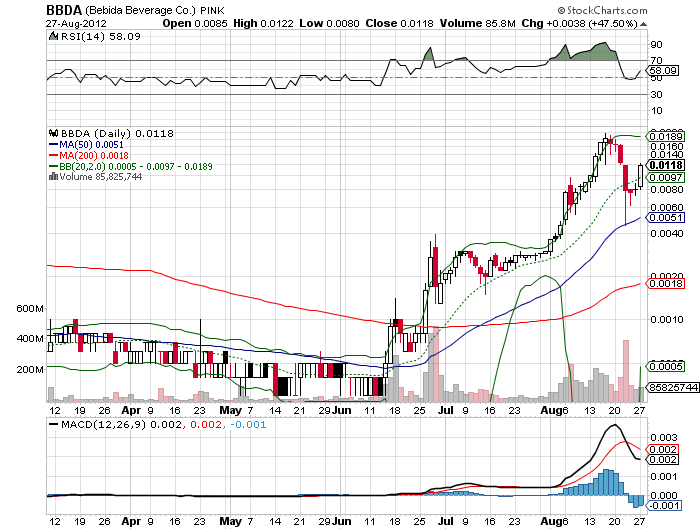Click the Close 0.0118 value
Viewport: 700px width, 530px height.
[399, 23]
